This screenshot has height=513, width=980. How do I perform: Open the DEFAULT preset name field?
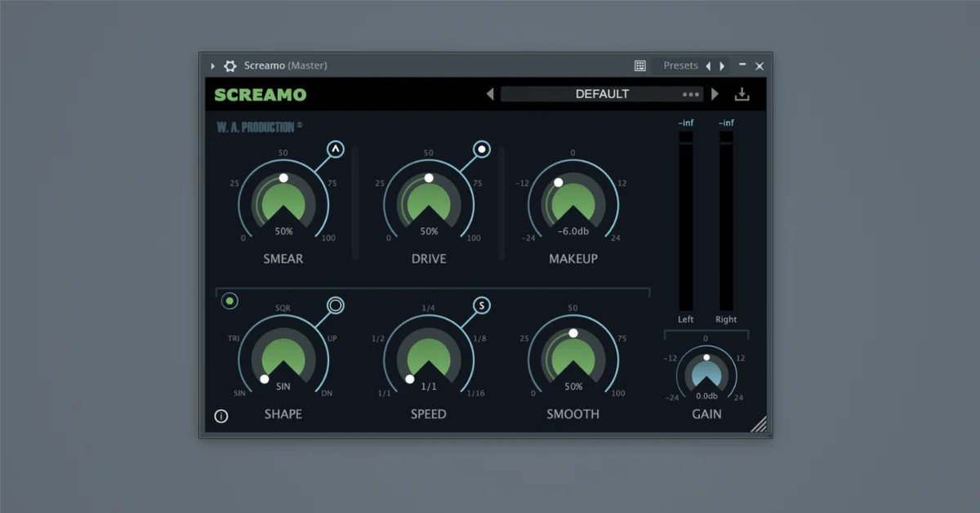point(602,94)
